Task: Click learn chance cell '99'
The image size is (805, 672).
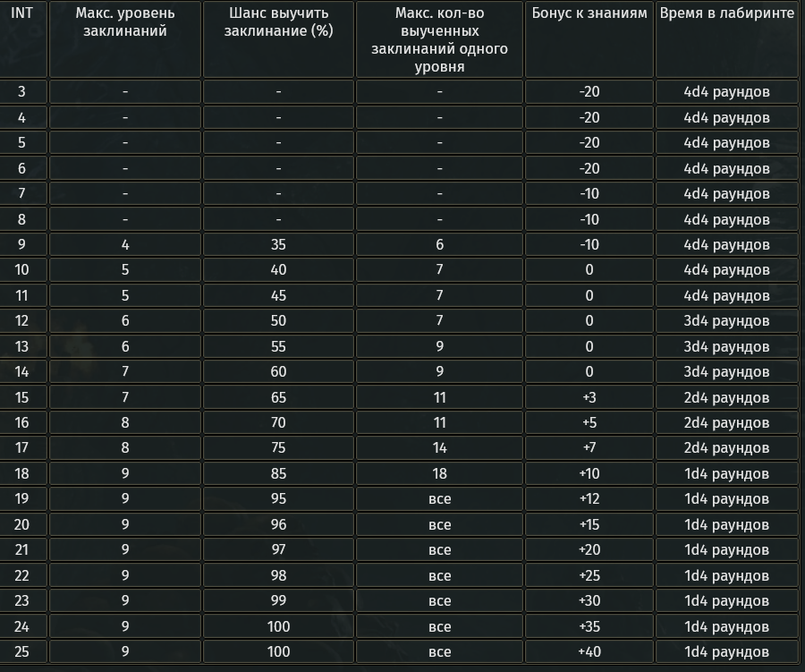Action: (278, 600)
